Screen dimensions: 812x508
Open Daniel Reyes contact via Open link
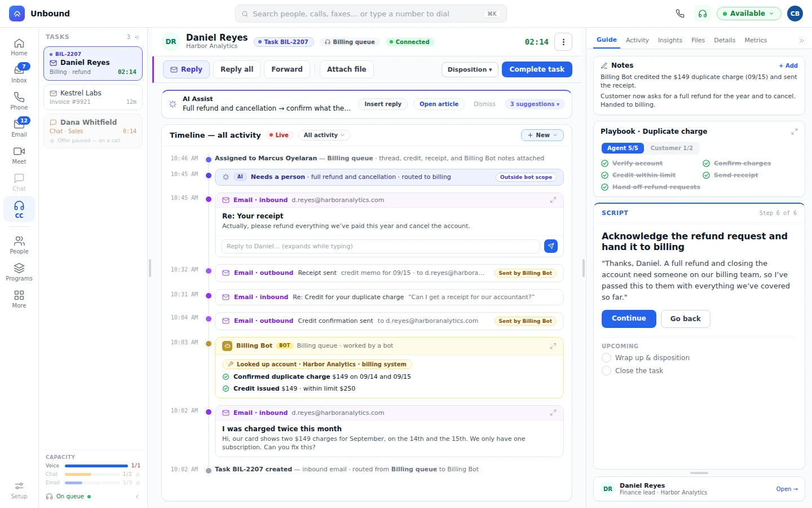[x=787, y=489]
